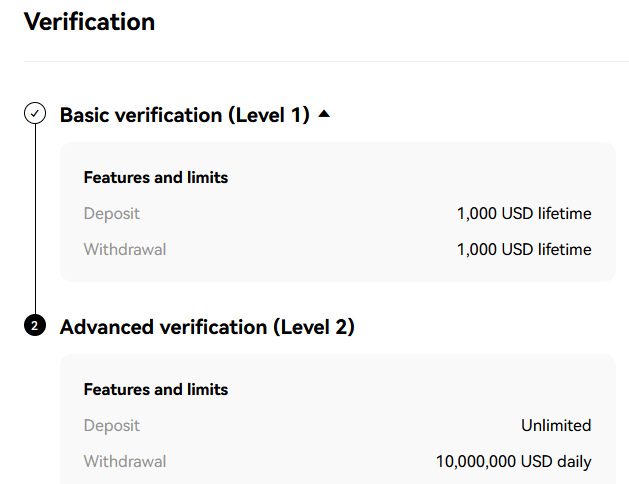Click the 10,000,000 USD daily withdrawal value
The width and height of the screenshot is (629, 484).
pos(513,462)
